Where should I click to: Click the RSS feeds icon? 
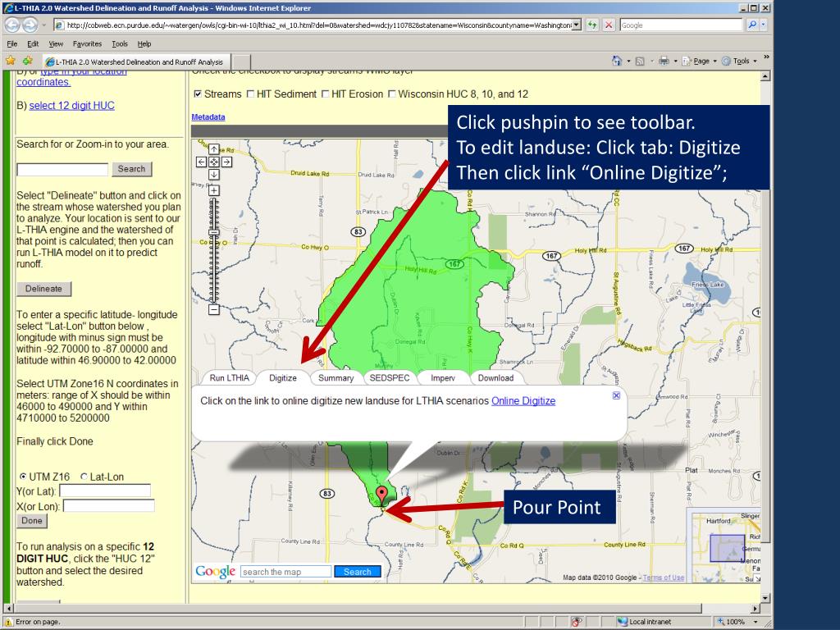click(x=640, y=61)
